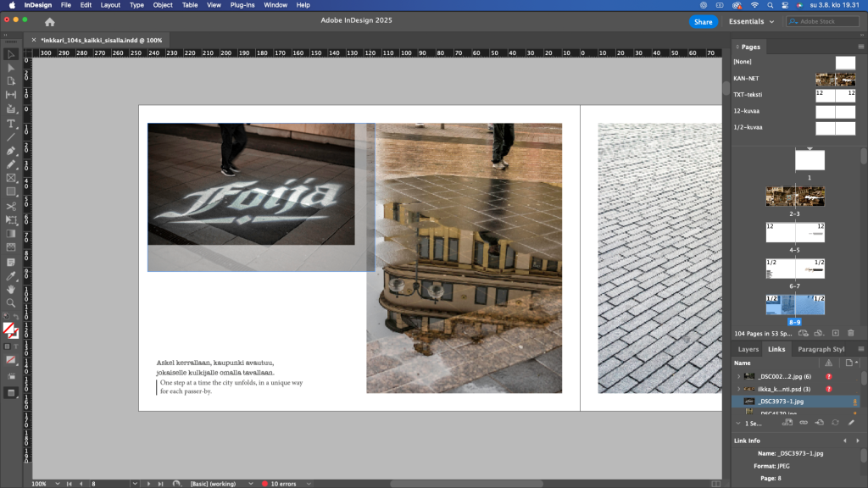868x488 pixels.
Task: Toggle formatting affects container
Action: [7, 347]
